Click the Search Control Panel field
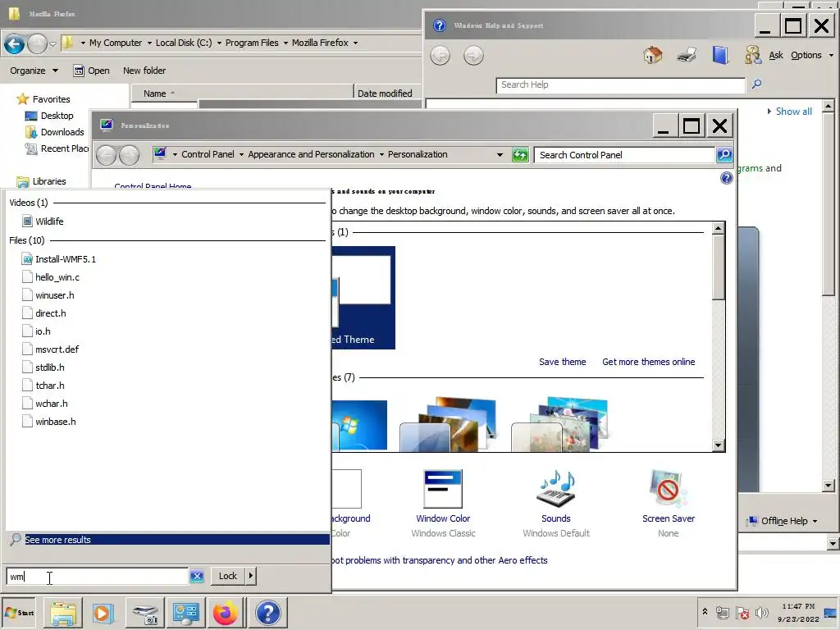This screenshot has height=630, width=840. (x=624, y=155)
